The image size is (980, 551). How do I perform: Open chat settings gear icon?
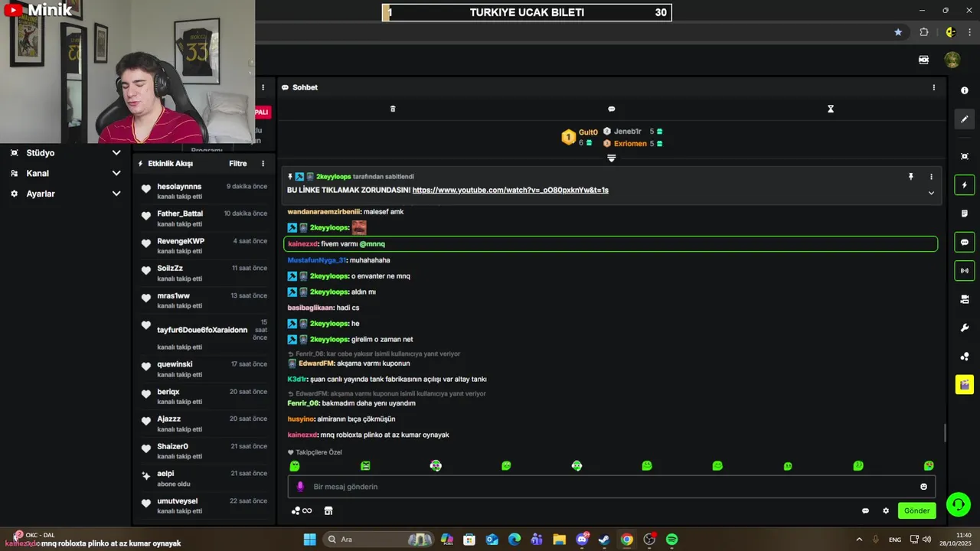tap(886, 510)
